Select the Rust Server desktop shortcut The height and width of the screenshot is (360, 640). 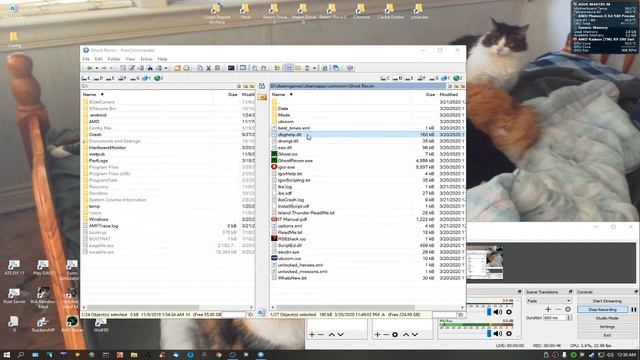click(x=14, y=296)
